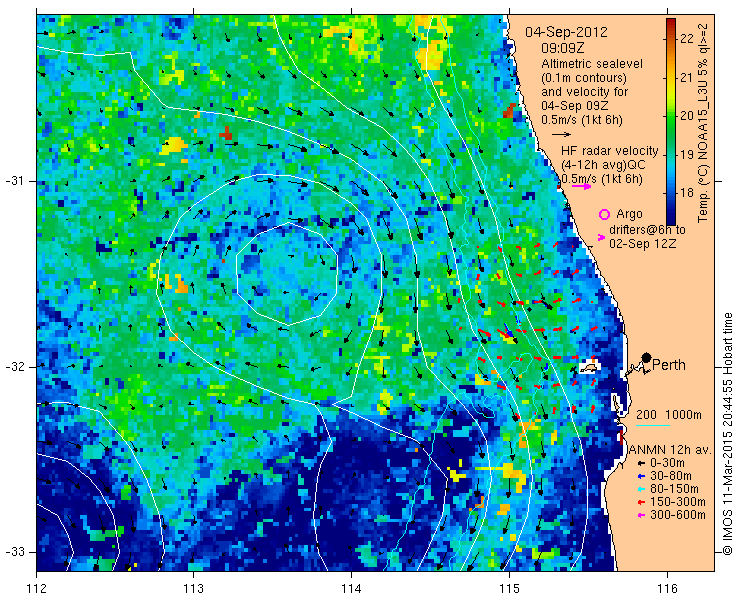This screenshot has width=740, height=600.
Task: Click the date label 04-Sep-2012
Action: 566,32
